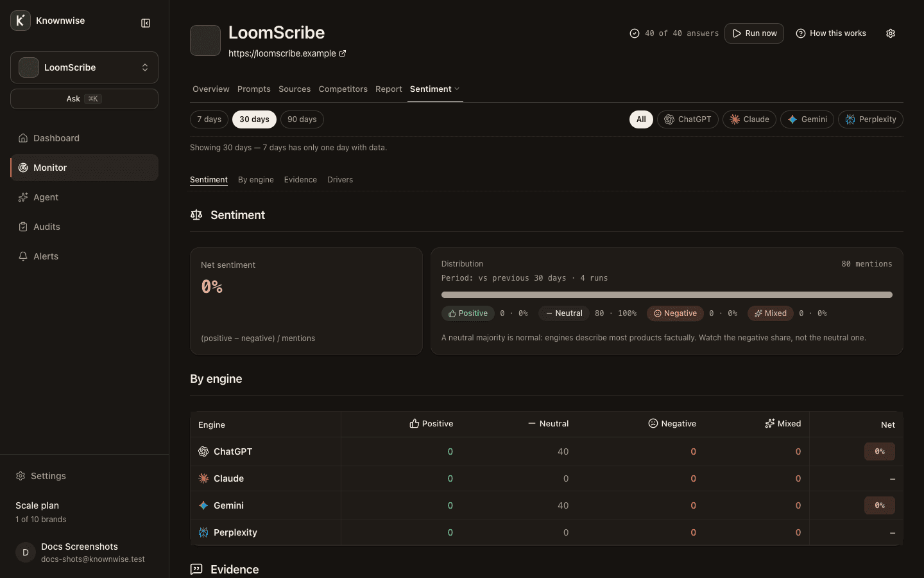Viewport: 924px width, 578px height.
Task: Jump to the Evidence section link
Action: (300, 180)
